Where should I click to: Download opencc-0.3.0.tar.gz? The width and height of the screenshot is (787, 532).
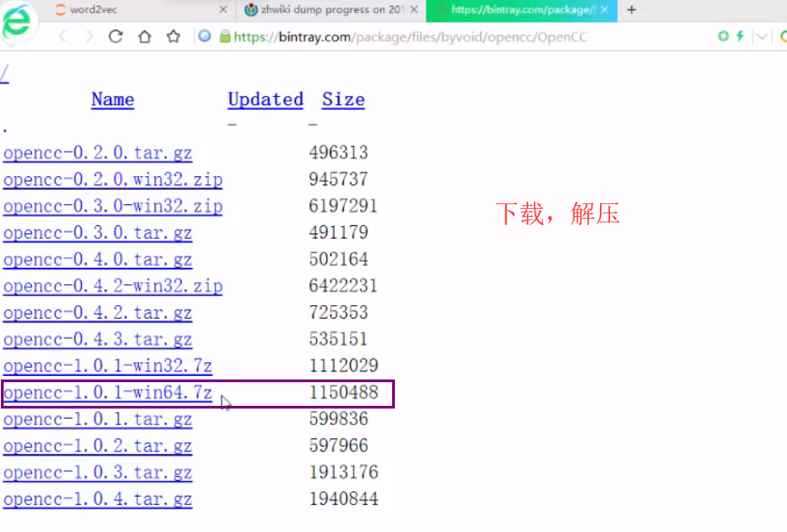(x=97, y=232)
